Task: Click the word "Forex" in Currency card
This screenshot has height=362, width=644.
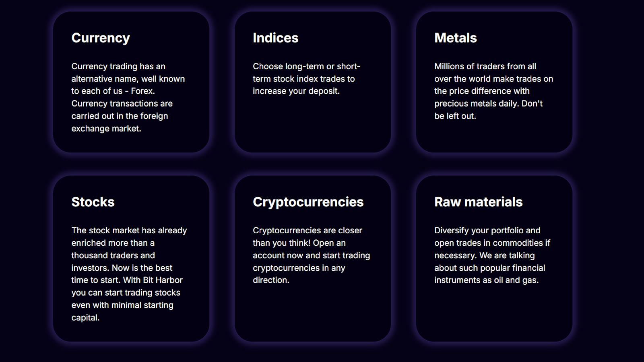Action: 142,91
